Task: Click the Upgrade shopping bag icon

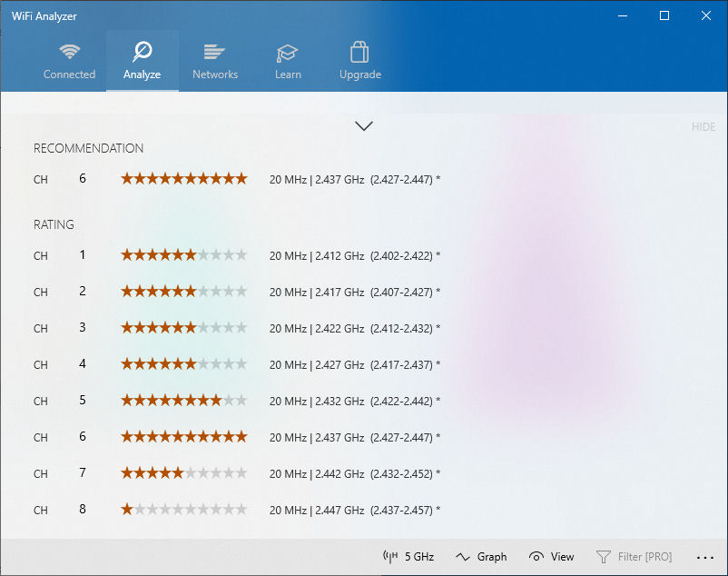Action: point(359,52)
